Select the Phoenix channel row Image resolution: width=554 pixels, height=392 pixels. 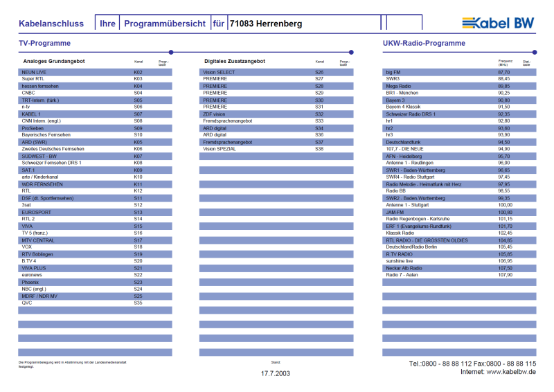click(95, 282)
